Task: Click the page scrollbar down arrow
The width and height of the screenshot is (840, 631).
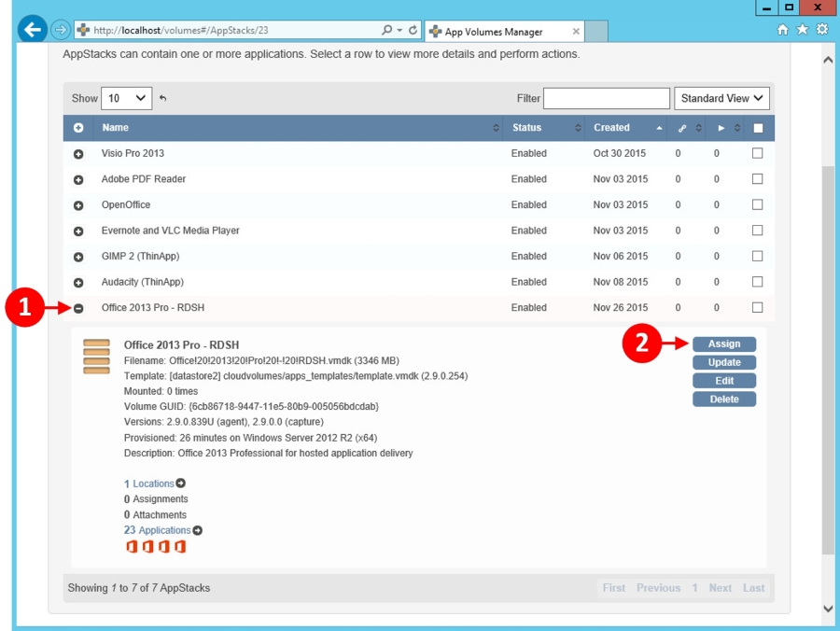Action: pos(828,609)
